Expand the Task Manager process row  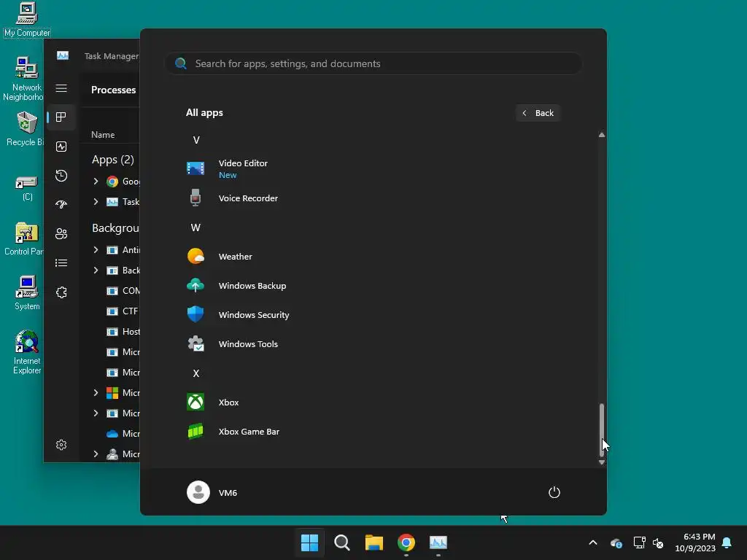tap(96, 202)
